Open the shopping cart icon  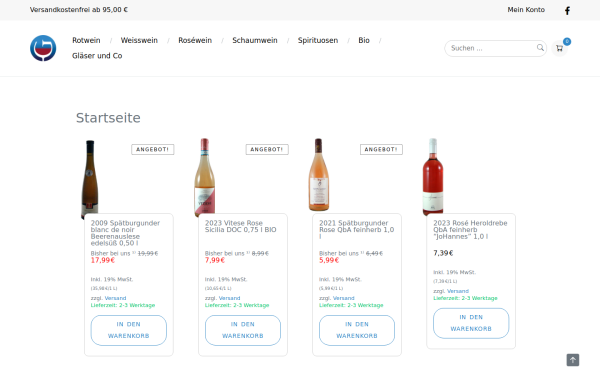tap(559, 48)
